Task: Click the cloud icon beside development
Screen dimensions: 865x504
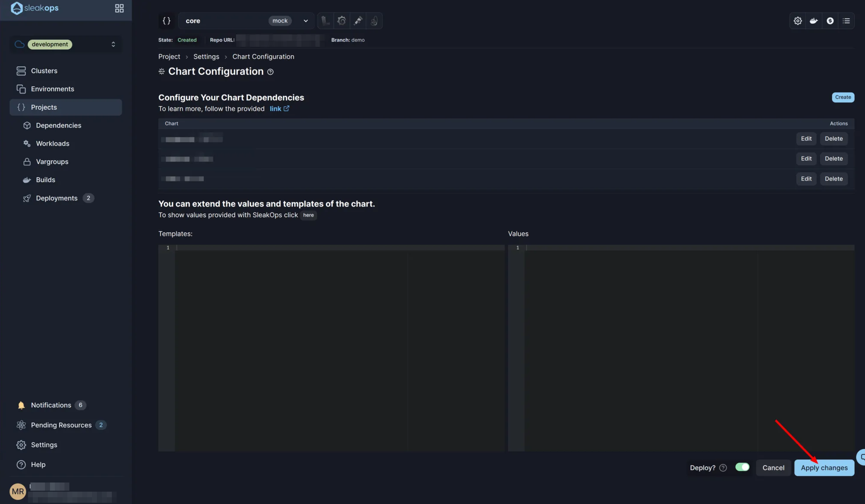Action: click(x=20, y=44)
